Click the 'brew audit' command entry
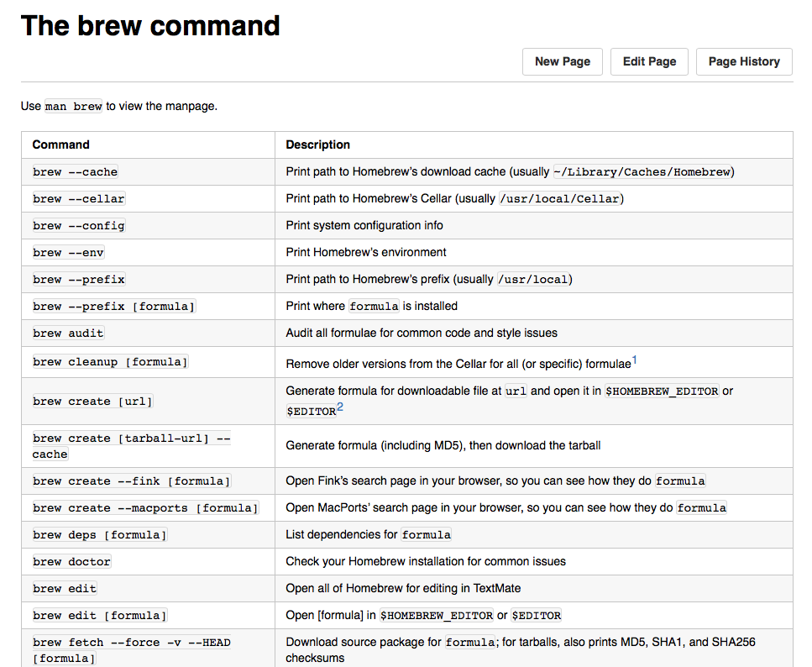 point(68,333)
